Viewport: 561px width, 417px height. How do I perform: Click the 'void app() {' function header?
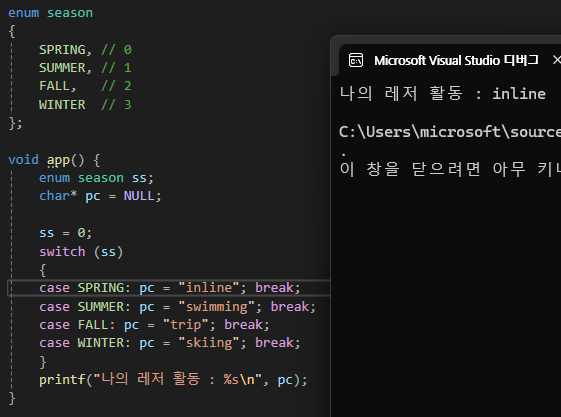click(x=54, y=160)
